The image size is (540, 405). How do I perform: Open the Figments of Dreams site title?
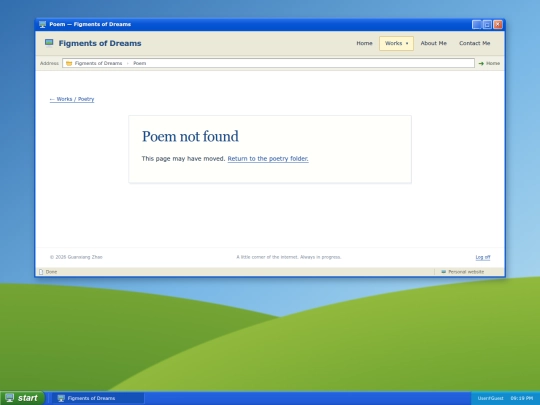point(100,43)
